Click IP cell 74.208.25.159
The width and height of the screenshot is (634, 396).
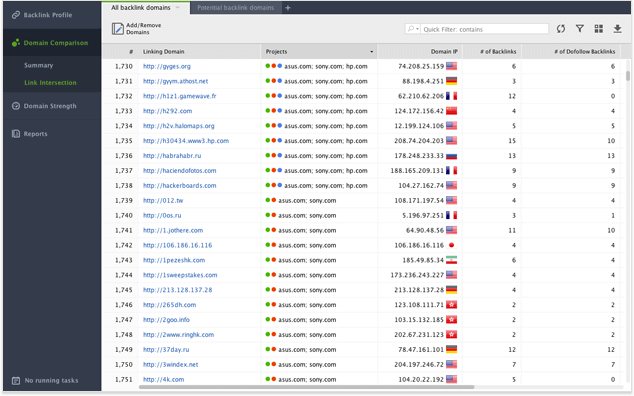coord(421,66)
